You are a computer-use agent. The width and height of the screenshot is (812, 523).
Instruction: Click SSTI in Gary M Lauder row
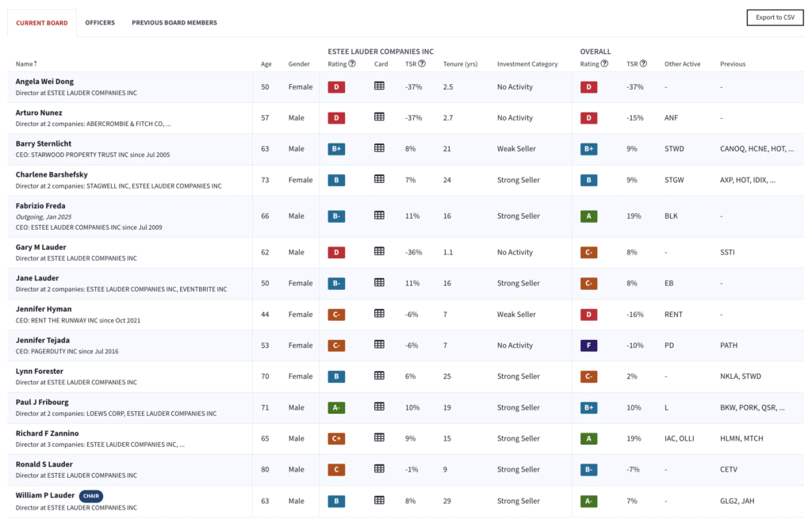pyautogui.click(x=727, y=253)
